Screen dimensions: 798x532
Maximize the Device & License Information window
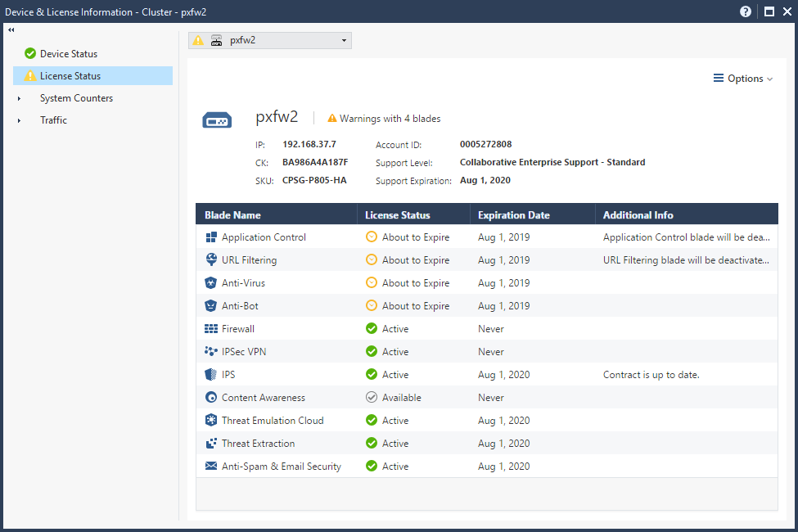769,11
